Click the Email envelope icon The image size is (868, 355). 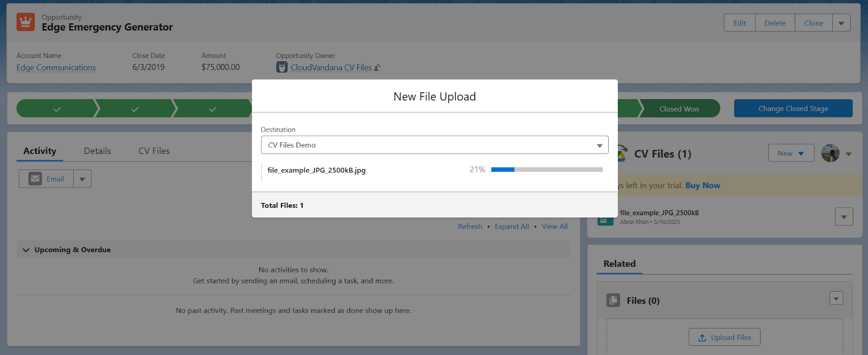tap(35, 179)
